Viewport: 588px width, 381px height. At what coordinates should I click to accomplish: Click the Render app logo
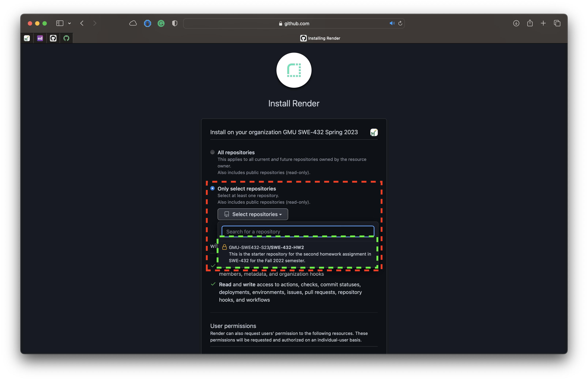pos(294,70)
